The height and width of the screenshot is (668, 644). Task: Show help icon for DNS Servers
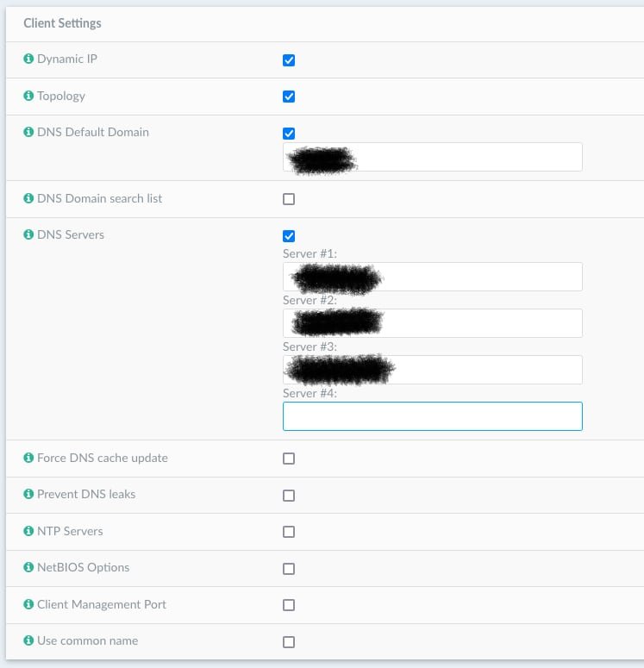29,234
